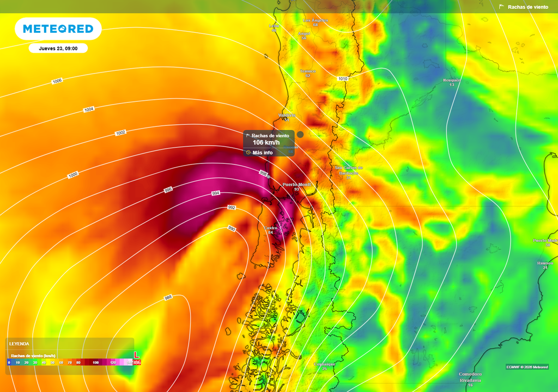This screenshot has height=392, width=558.
Task: Click the Meteored logo
Action: point(58,29)
